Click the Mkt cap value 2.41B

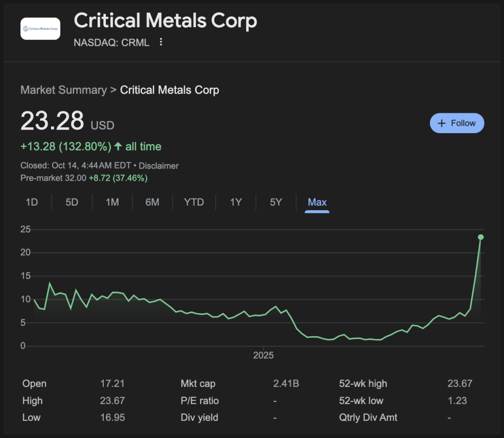tap(286, 384)
